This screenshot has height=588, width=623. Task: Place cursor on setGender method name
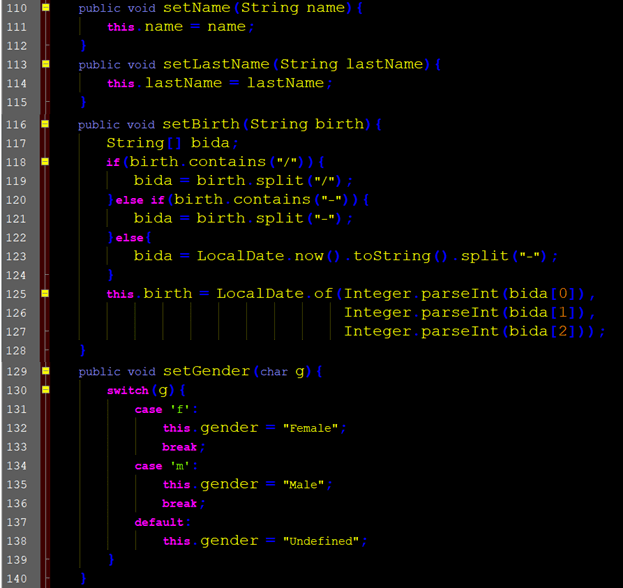[206, 371]
